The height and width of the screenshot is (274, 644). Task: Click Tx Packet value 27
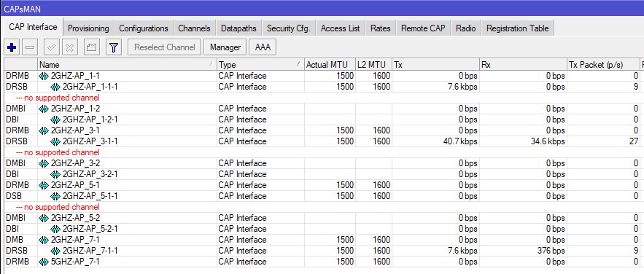click(x=634, y=141)
